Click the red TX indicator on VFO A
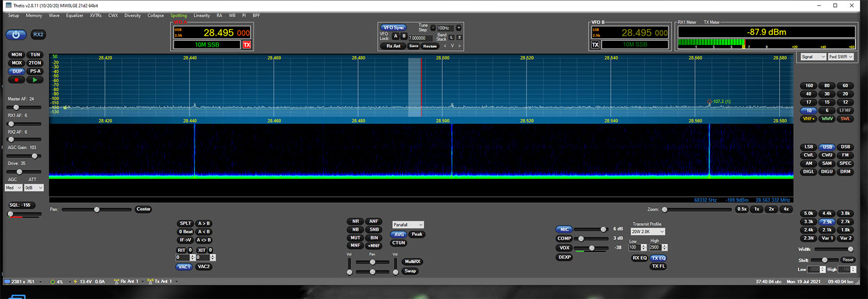The image size is (868, 299). (247, 45)
